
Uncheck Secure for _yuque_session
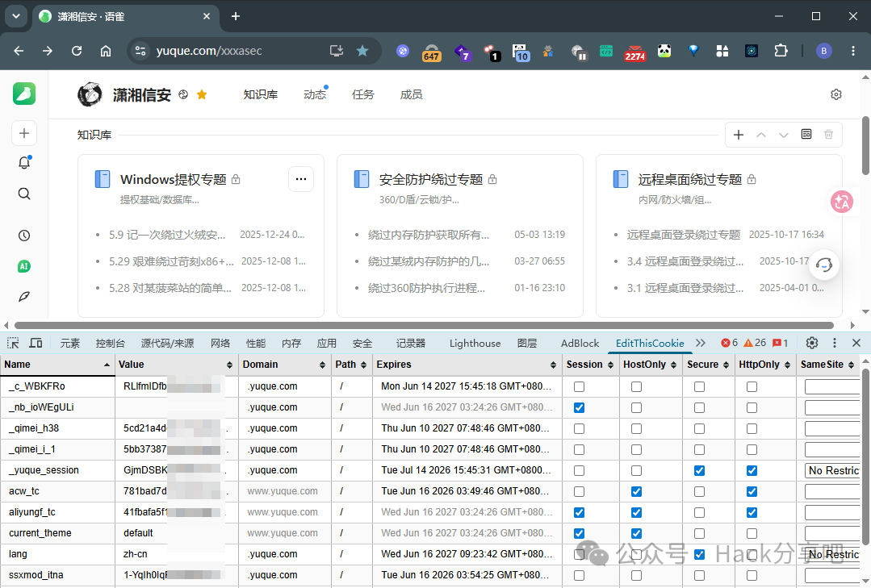pyautogui.click(x=699, y=470)
